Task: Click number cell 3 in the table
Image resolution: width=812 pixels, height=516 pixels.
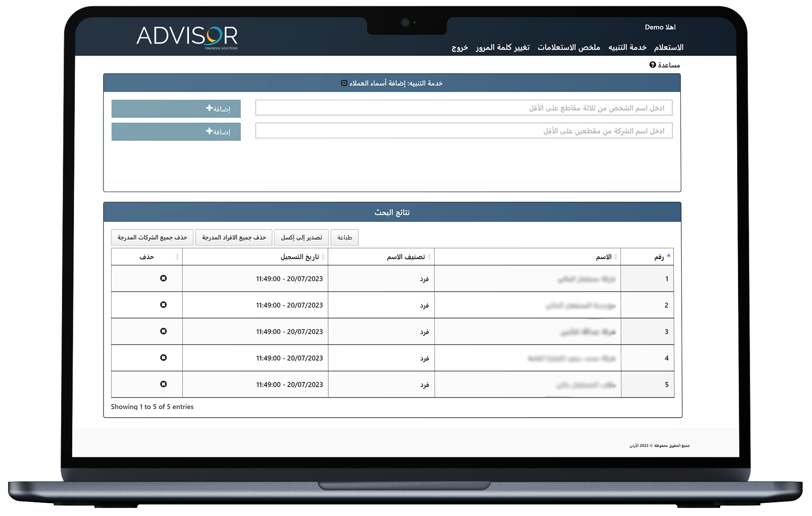Action: click(647, 332)
